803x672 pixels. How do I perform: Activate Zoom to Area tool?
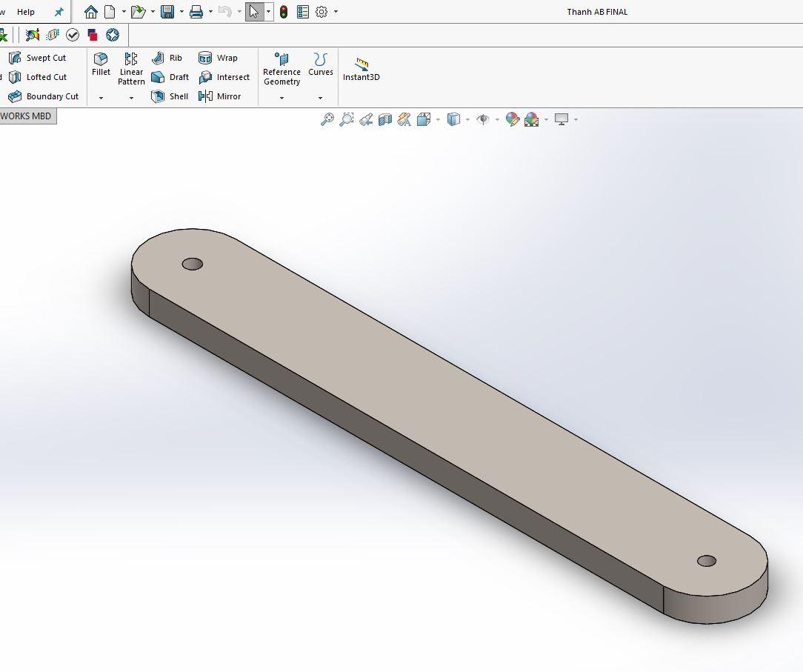(346, 119)
